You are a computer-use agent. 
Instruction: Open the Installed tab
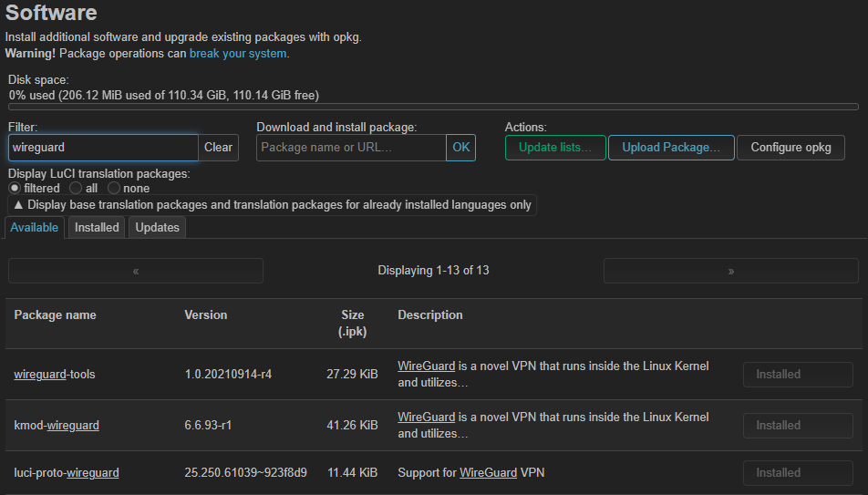coord(97,227)
